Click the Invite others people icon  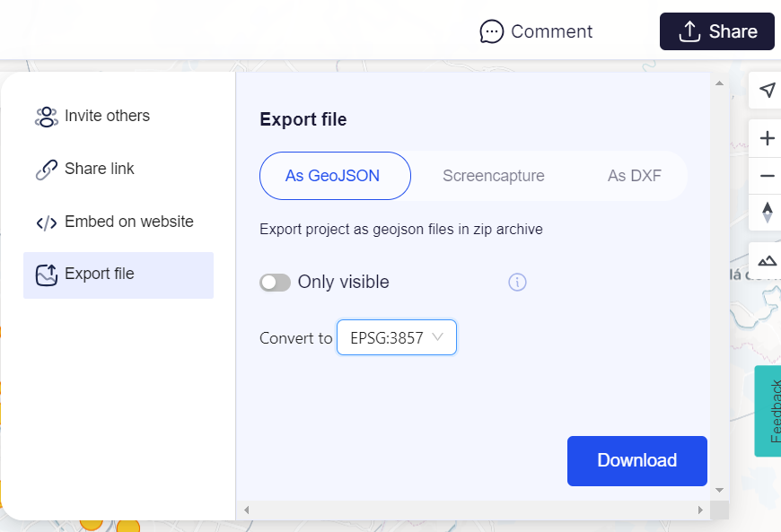[46, 117]
